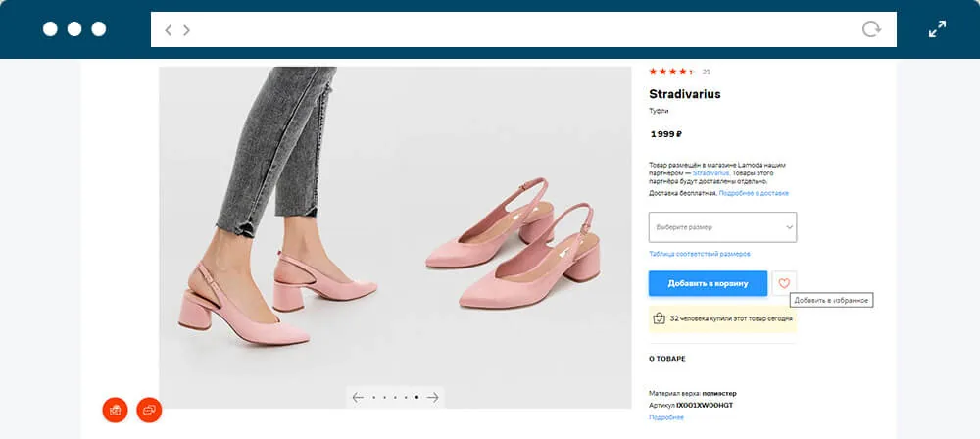Open 'Подробнее о доставке' link
Image resolution: width=980 pixels, height=439 pixels.
(754, 193)
